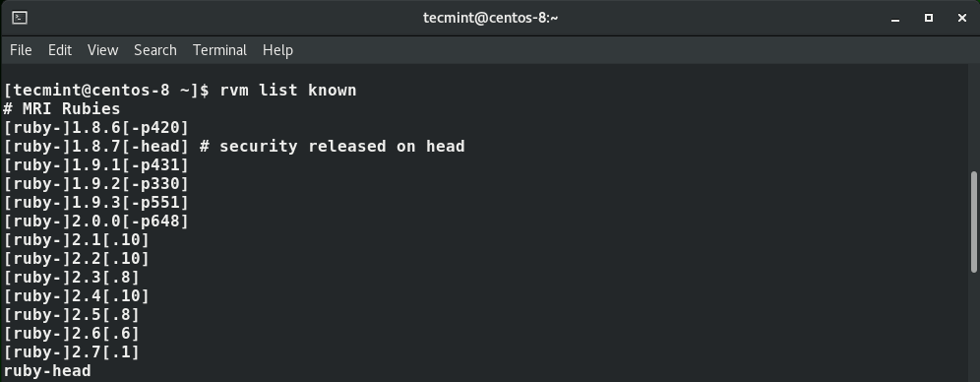980x382 pixels.
Task: Open the Search menu
Action: point(155,50)
